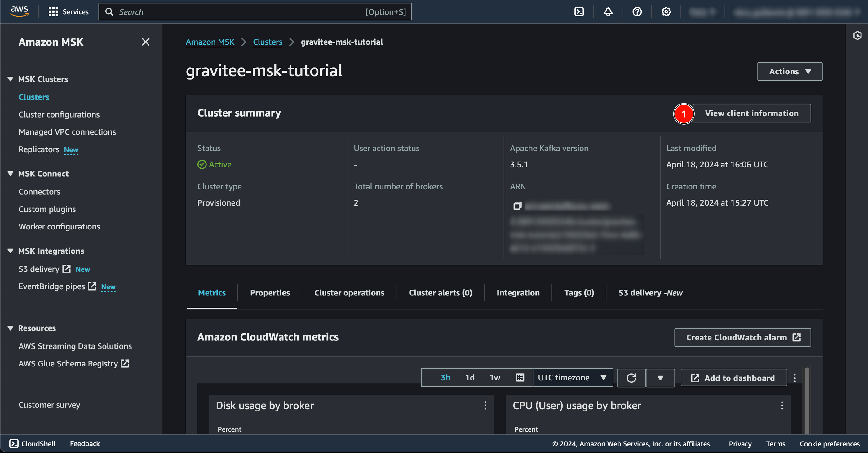
Task: Select the 3h time range button
Action: pos(445,378)
